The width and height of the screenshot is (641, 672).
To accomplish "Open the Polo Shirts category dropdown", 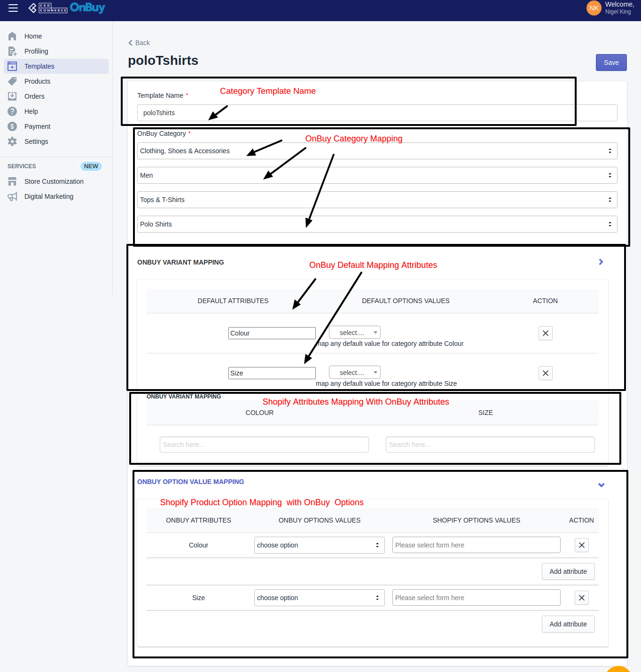I will [377, 224].
